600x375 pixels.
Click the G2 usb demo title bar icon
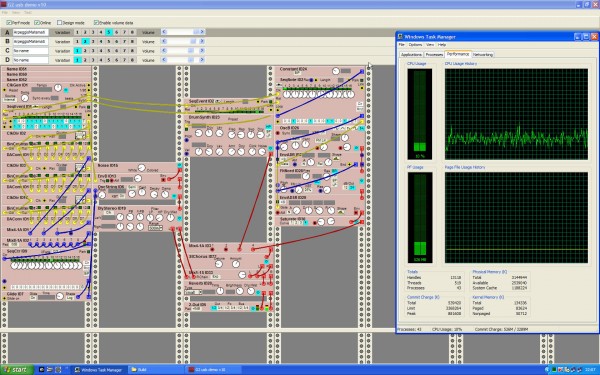point(3,4)
